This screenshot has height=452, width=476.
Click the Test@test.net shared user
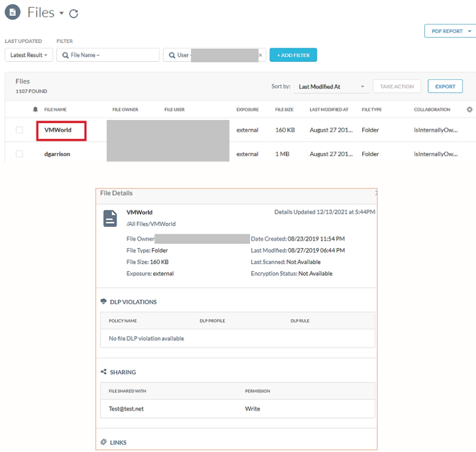pyautogui.click(x=126, y=409)
